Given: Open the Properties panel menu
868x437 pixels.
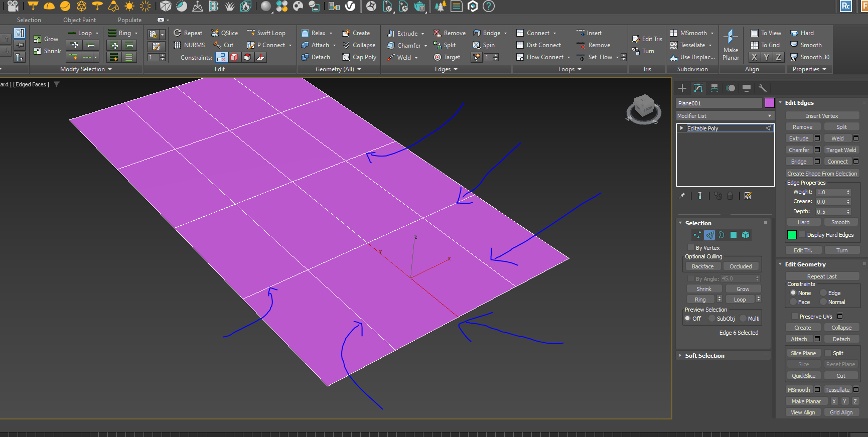Looking at the screenshot, I should pyautogui.click(x=809, y=69).
